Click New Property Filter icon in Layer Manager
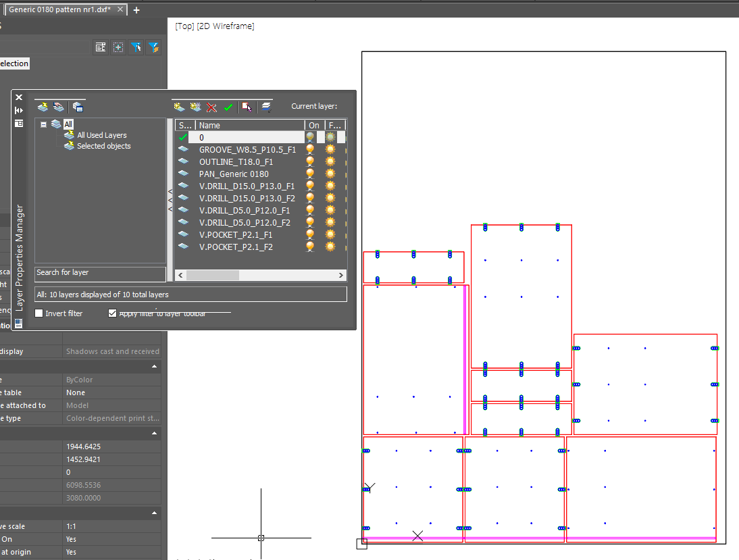This screenshot has width=739, height=560. (x=43, y=107)
